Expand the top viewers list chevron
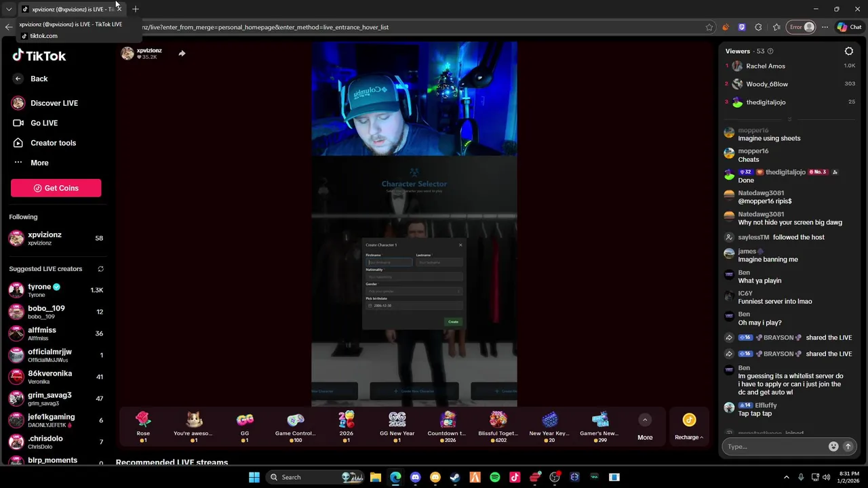This screenshot has height=488, width=868. click(x=789, y=119)
